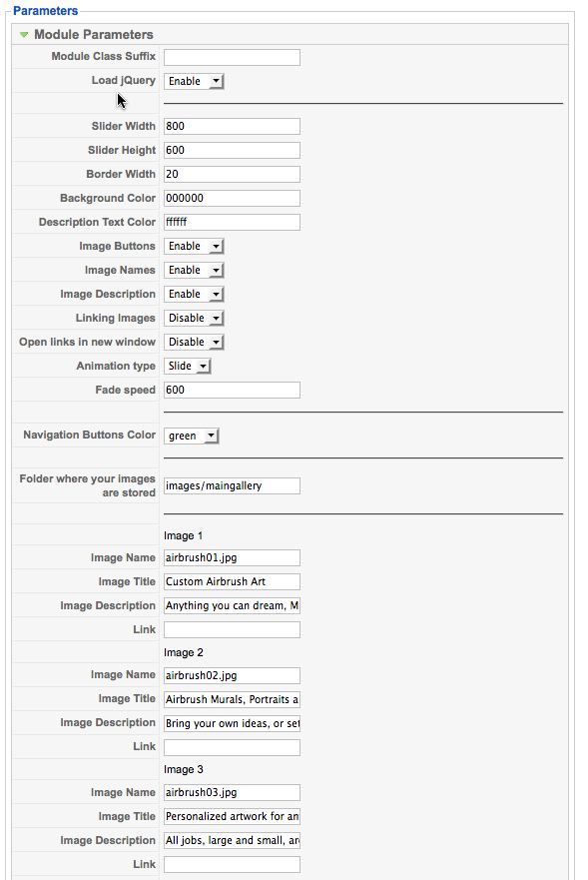The width and height of the screenshot is (588, 880).
Task: Click the Module Class Suffix field
Action: click(232, 57)
